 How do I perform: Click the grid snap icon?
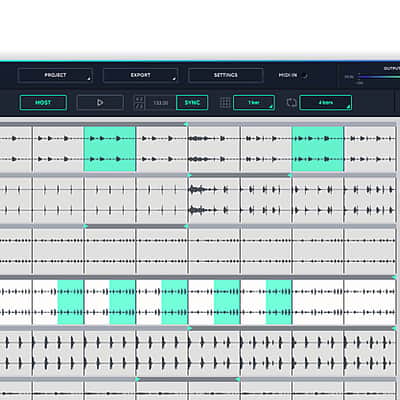[x=225, y=103]
